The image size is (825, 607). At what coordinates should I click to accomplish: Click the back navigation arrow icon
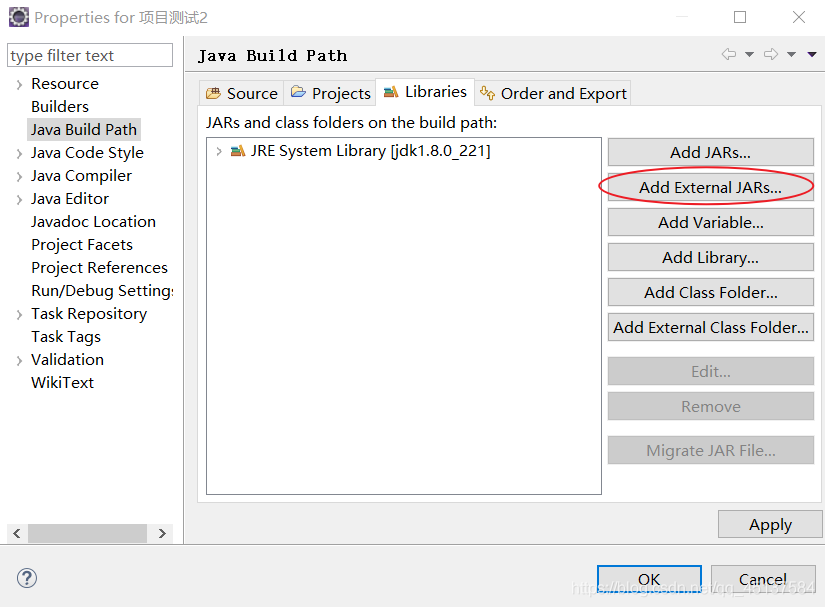pyautogui.click(x=729, y=54)
